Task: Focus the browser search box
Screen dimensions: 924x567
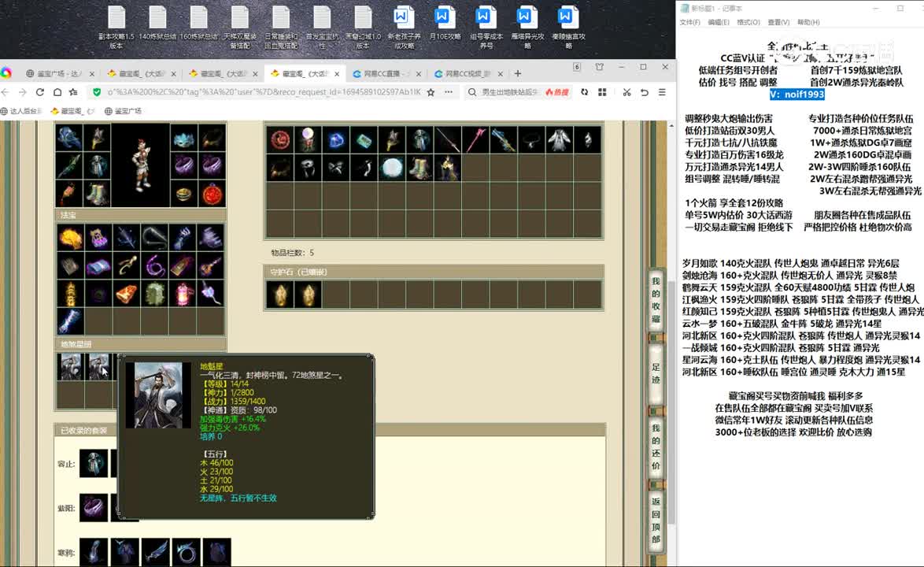Action: coord(510,92)
